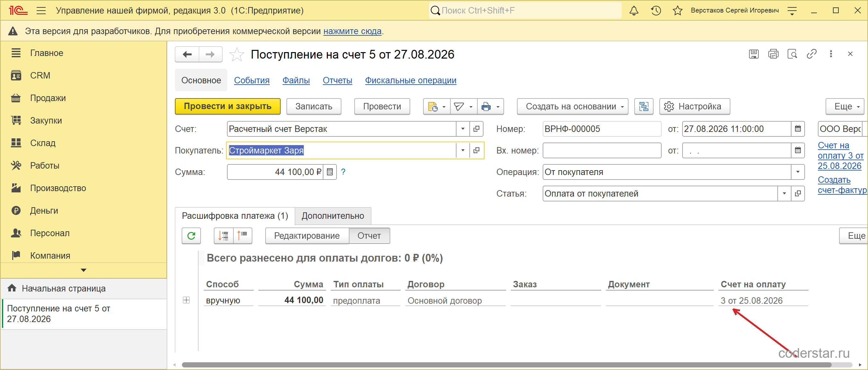Open Фискальные операции tab
Image resolution: width=868 pixels, height=370 pixels.
(411, 80)
